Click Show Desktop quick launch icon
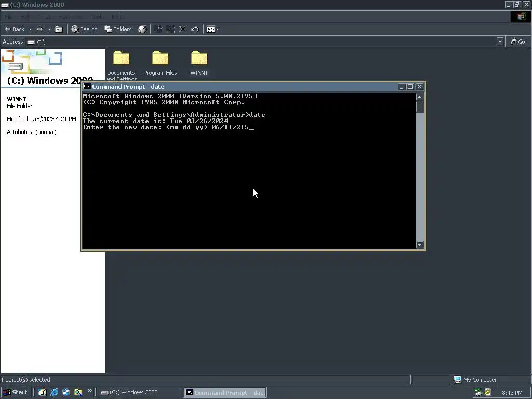 pyautogui.click(x=42, y=392)
